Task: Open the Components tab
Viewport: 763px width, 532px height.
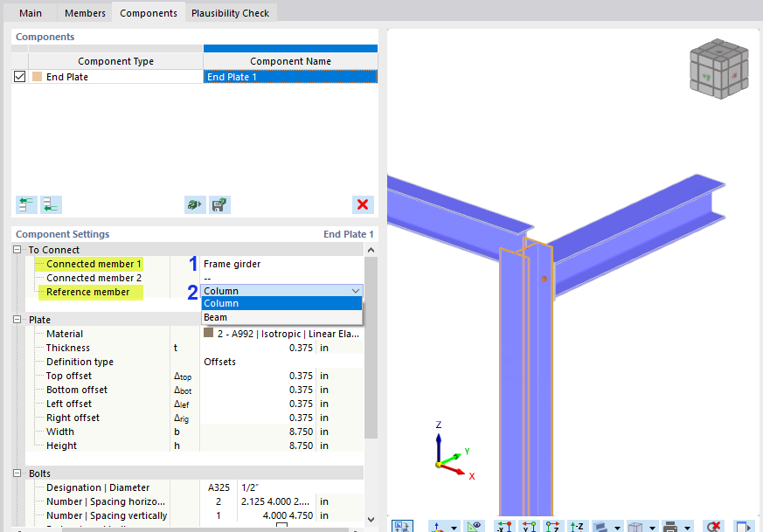Action: click(149, 13)
